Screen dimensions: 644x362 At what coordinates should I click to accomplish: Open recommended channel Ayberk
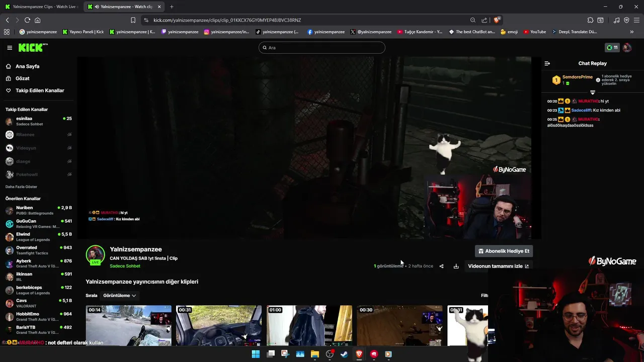38,263
